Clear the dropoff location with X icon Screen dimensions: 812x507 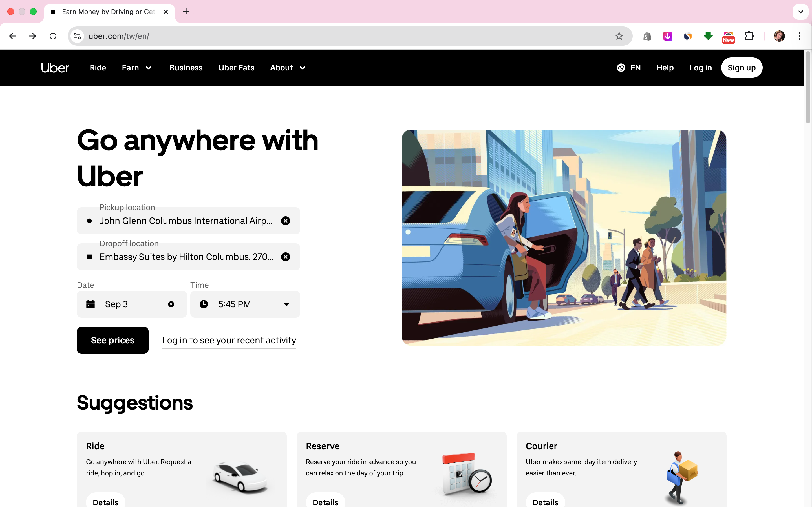(x=285, y=257)
